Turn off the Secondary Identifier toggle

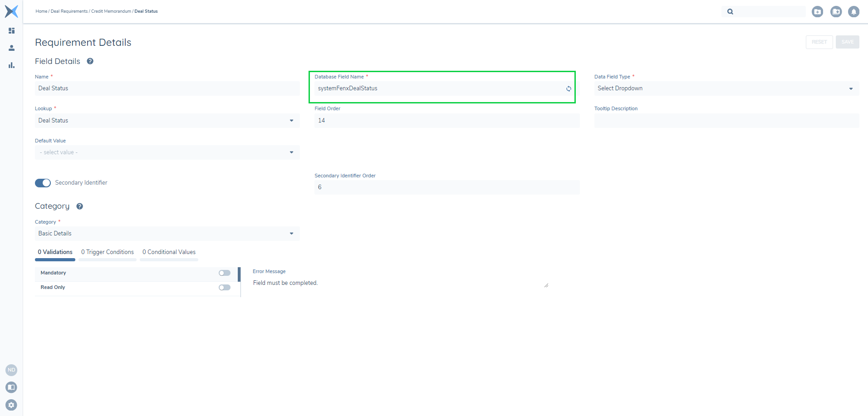pos(43,183)
